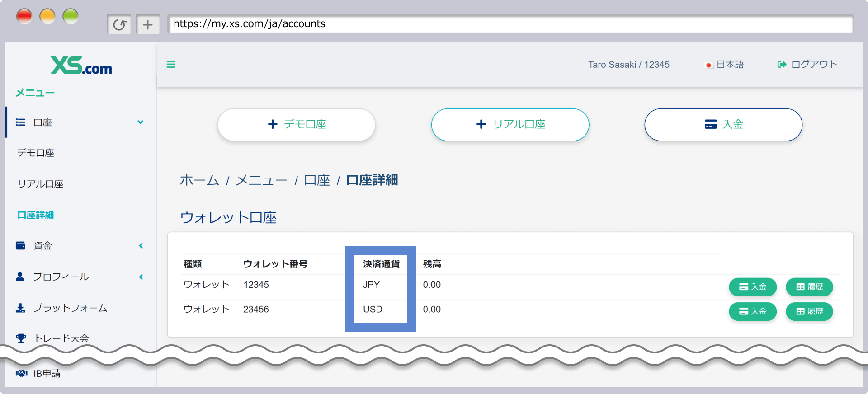The image size is (868, 394).
Task: Click the XS.com logo
Action: 81,66
